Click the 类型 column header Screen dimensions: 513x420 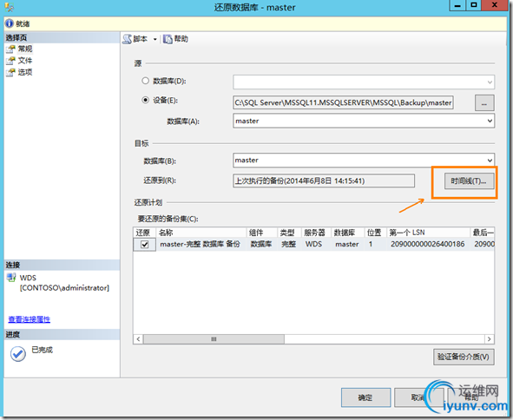coord(289,233)
